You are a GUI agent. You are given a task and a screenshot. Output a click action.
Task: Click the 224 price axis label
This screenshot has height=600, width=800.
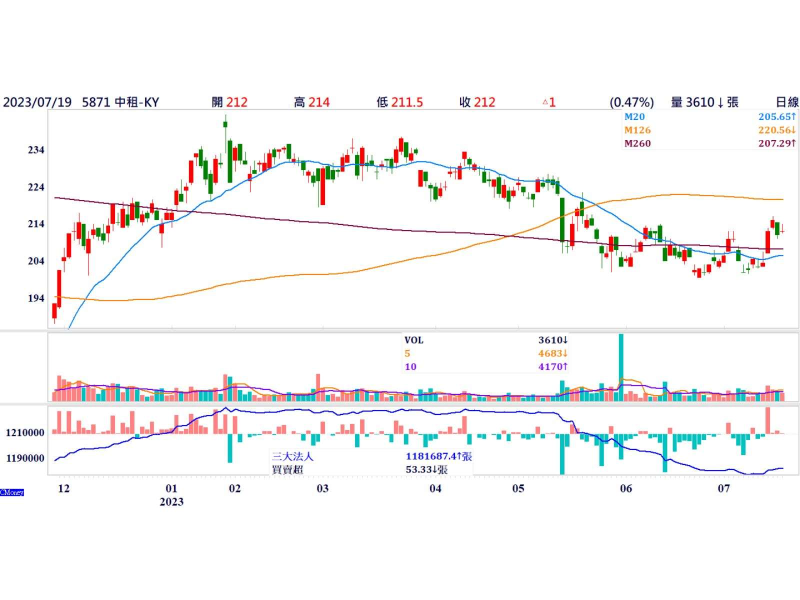(x=36, y=187)
